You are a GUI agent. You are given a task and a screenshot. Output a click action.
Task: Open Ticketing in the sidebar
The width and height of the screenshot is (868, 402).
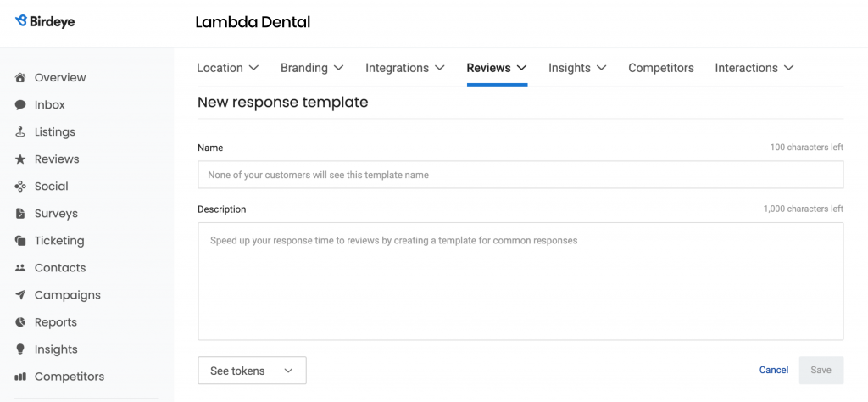point(59,240)
